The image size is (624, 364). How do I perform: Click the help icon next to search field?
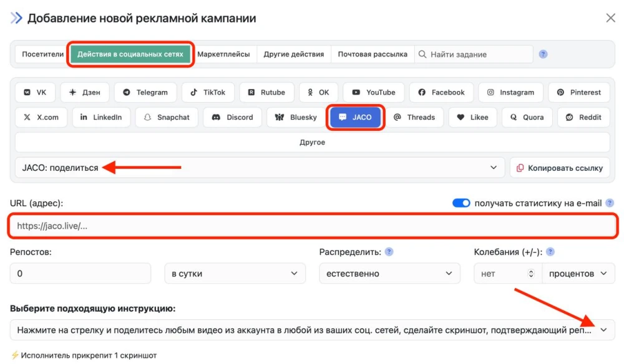point(543,54)
